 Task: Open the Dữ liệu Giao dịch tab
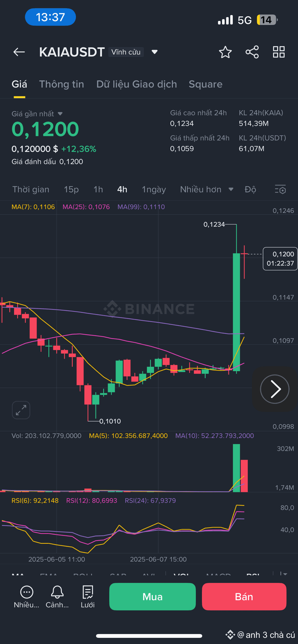(137, 84)
